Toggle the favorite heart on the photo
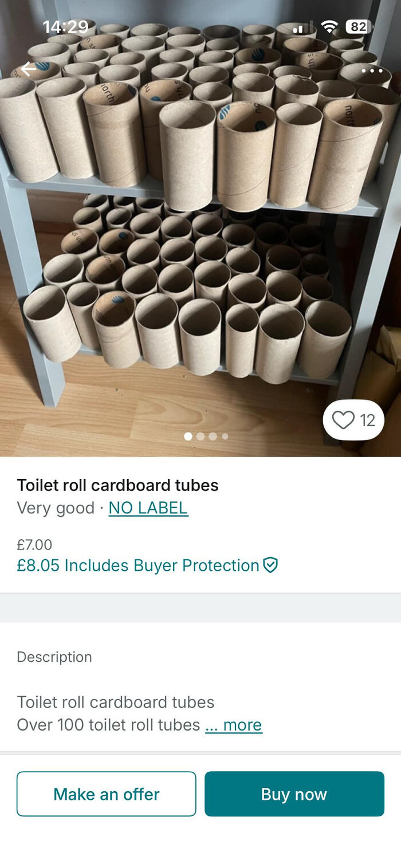401x868 pixels. (x=343, y=420)
